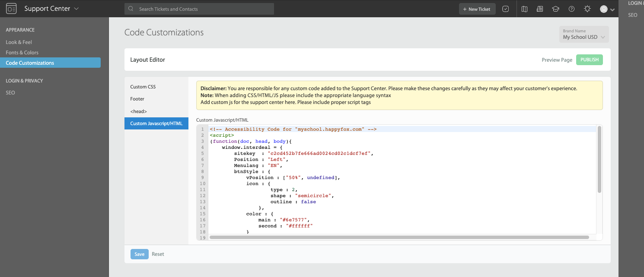Click the Preview Page link
The width and height of the screenshot is (644, 277).
557,60
